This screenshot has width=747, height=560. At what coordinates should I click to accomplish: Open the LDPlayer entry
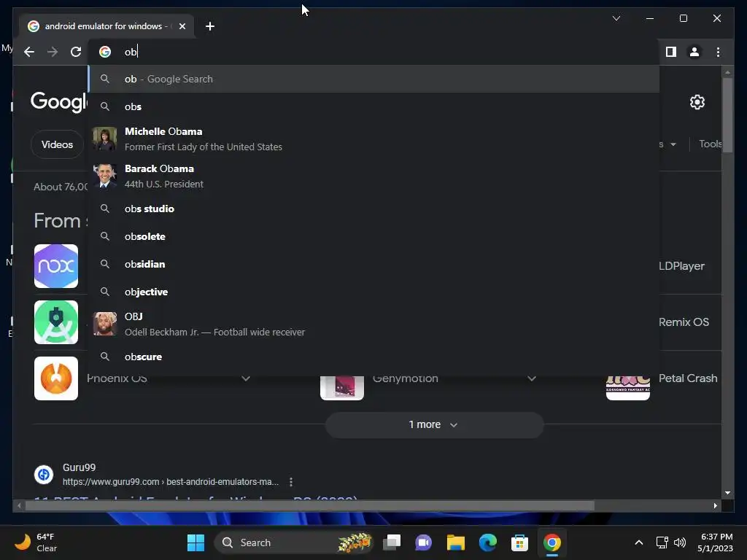(x=682, y=266)
